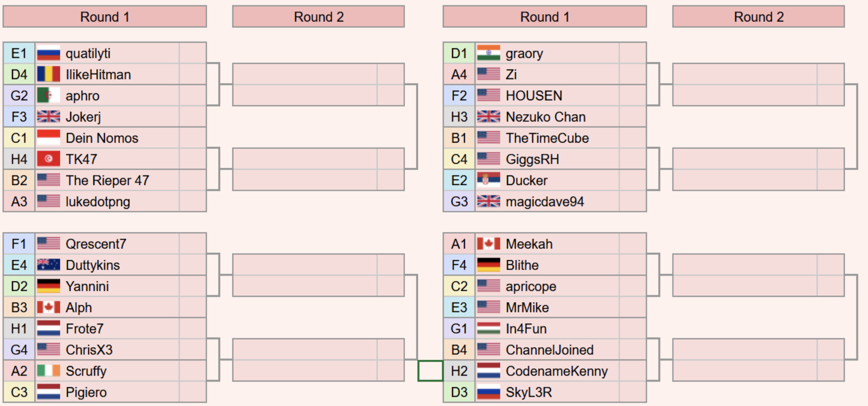The width and height of the screenshot is (868, 406).
Task: Open player name Dein Nomos
Action: [x=102, y=138]
